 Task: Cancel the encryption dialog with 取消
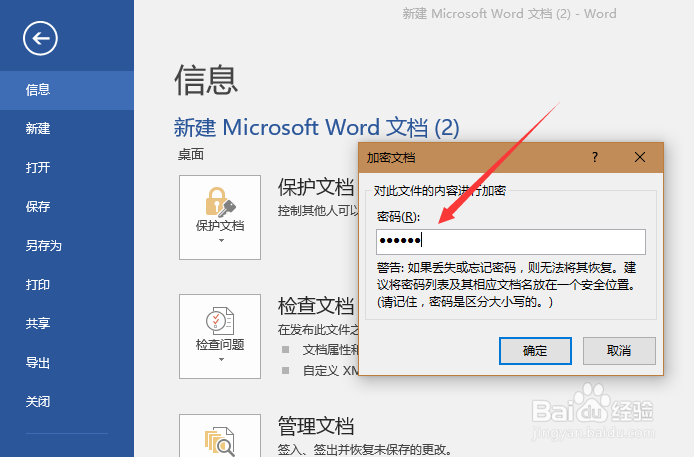(619, 351)
